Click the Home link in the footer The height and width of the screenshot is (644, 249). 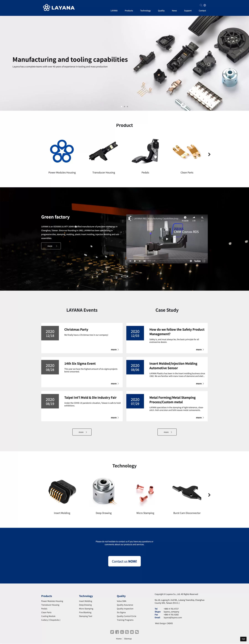pyautogui.click(x=119, y=638)
